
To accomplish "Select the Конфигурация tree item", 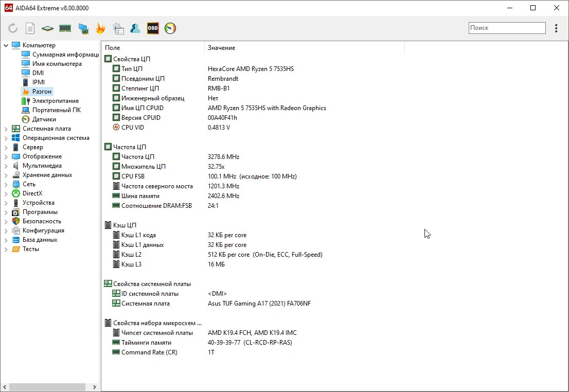I will click(x=38, y=230).
